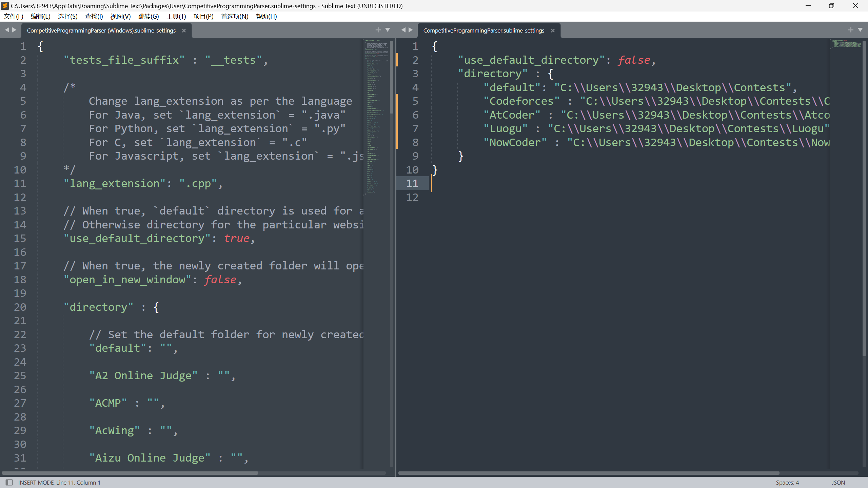Click "tests_file_suffix" key in left pane
The height and width of the screenshot is (488, 868).
coord(124,60)
